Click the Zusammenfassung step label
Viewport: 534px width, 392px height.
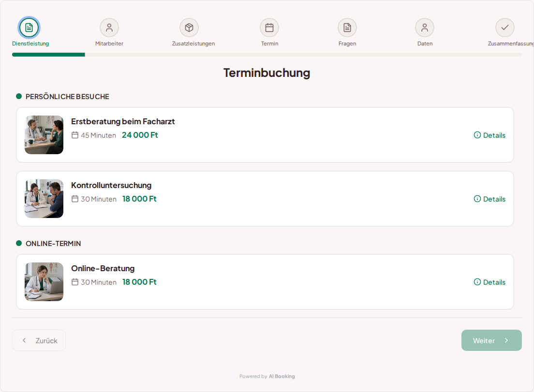pyautogui.click(x=510, y=44)
